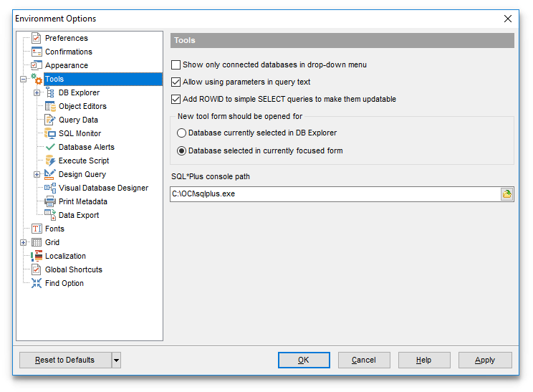The image size is (533, 392).
Task: Click the Apply button
Action: coord(485,360)
